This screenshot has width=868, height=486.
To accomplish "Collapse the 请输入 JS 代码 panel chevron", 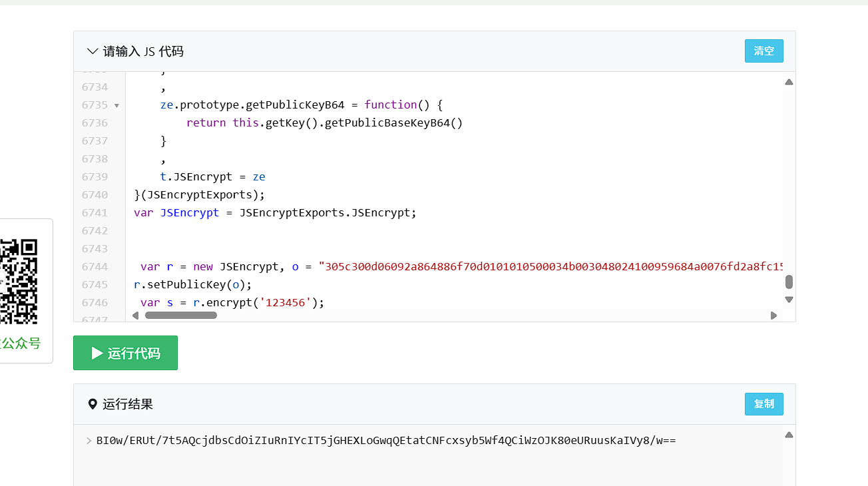I will [x=93, y=51].
